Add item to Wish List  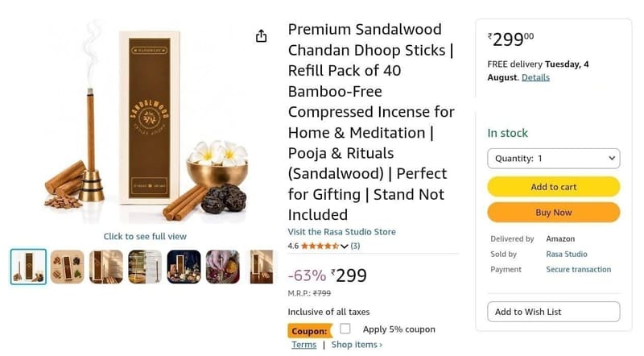[x=553, y=312]
